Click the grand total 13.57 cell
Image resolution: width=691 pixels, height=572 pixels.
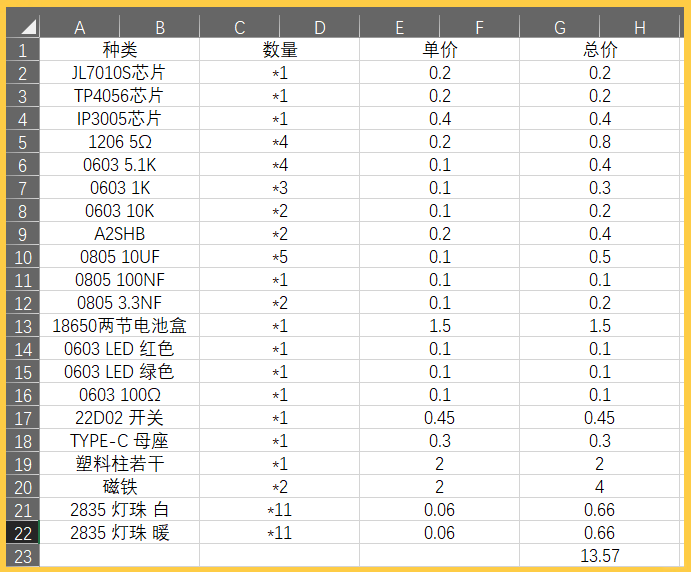tap(599, 556)
